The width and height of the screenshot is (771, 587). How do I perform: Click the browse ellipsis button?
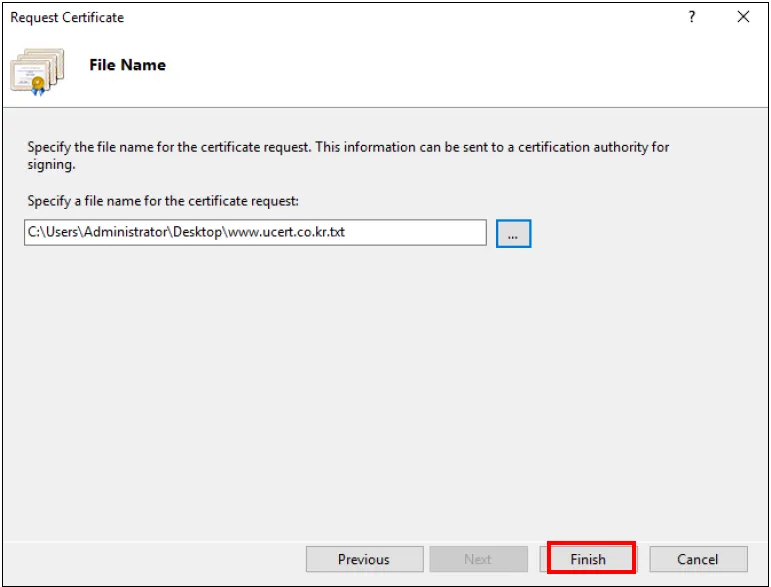[x=513, y=234]
